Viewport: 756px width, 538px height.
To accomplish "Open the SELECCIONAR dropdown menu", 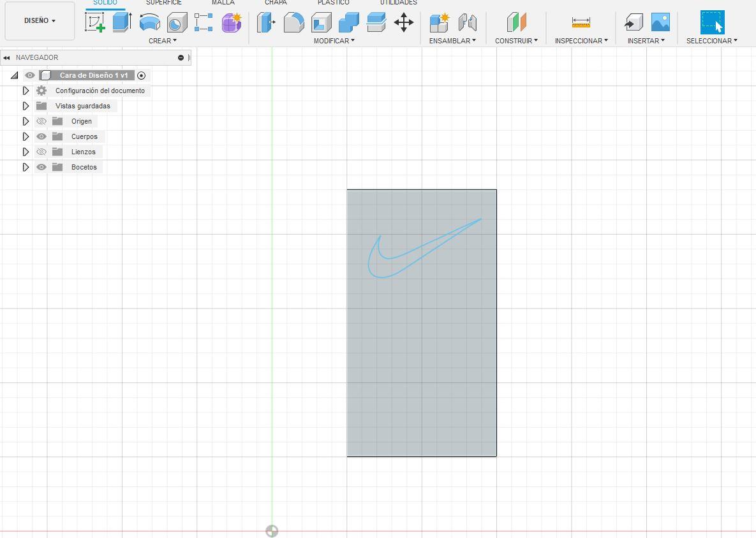I will pyautogui.click(x=711, y=41).
